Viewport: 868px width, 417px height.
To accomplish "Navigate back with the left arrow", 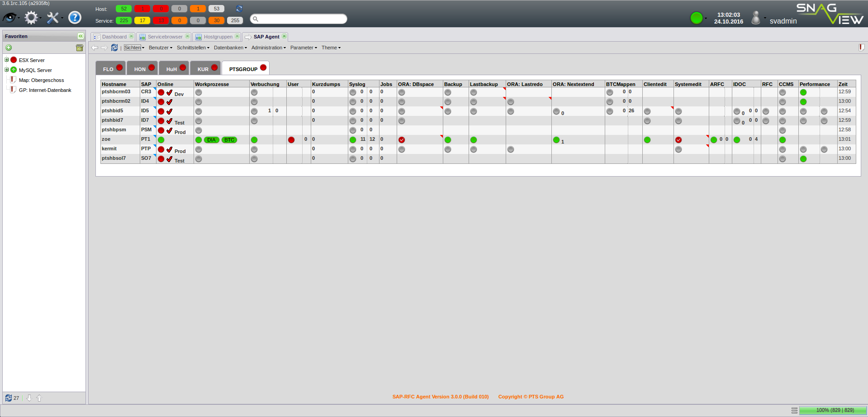I will click(95, 48).
